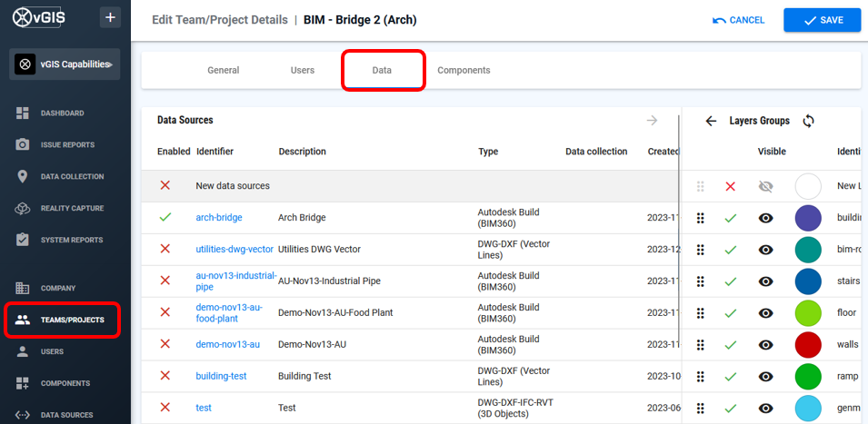Toggle visibility eye of stairs layer
This screenshot has height=424, width=868.
click(765, 281)
